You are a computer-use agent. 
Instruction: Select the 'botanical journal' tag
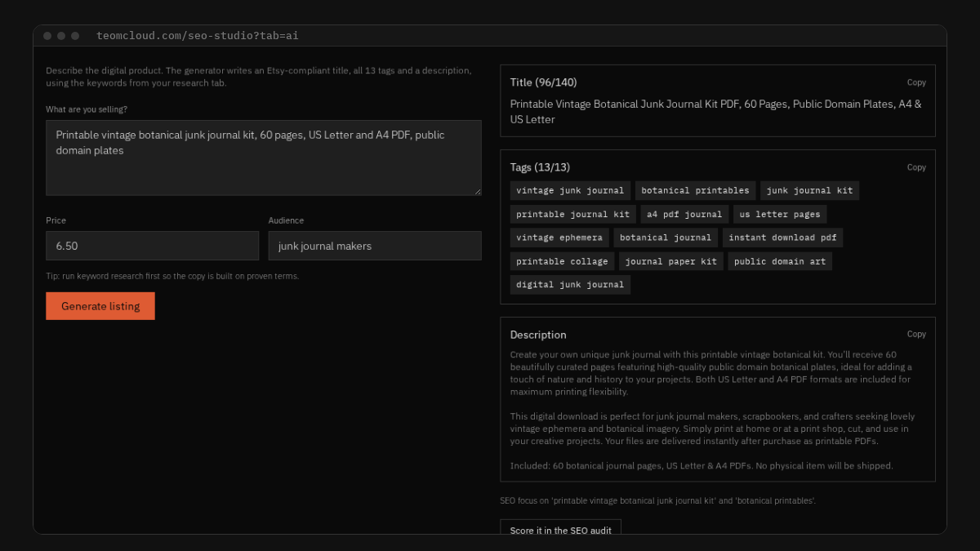click(666, 238)
